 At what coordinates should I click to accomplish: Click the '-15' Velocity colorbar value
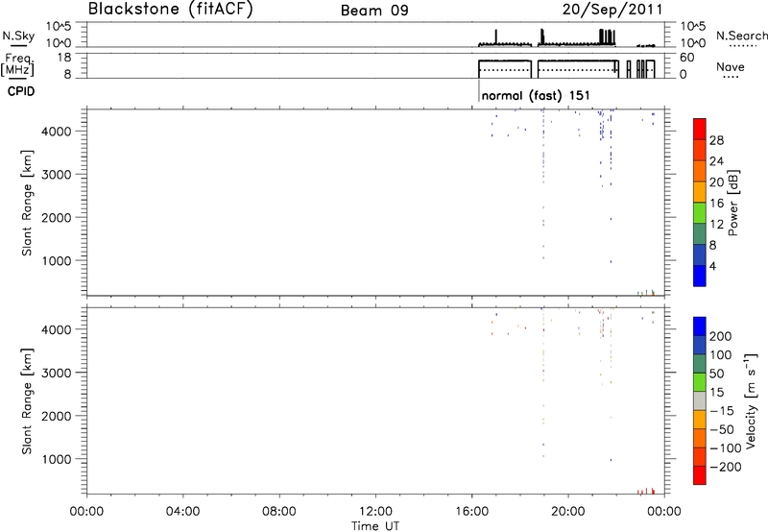tap(722, 410)
